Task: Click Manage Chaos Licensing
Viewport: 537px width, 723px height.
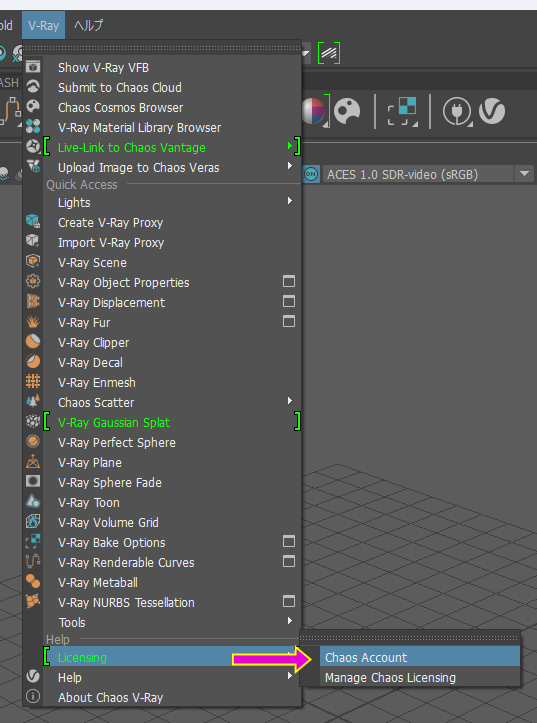Action: click(x=420, y=678)
